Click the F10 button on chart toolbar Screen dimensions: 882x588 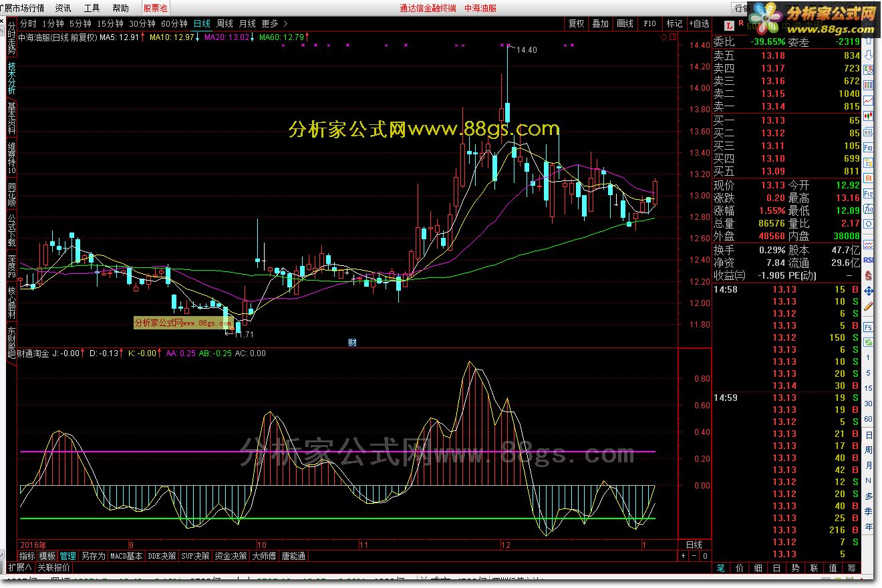pos(649,23)
